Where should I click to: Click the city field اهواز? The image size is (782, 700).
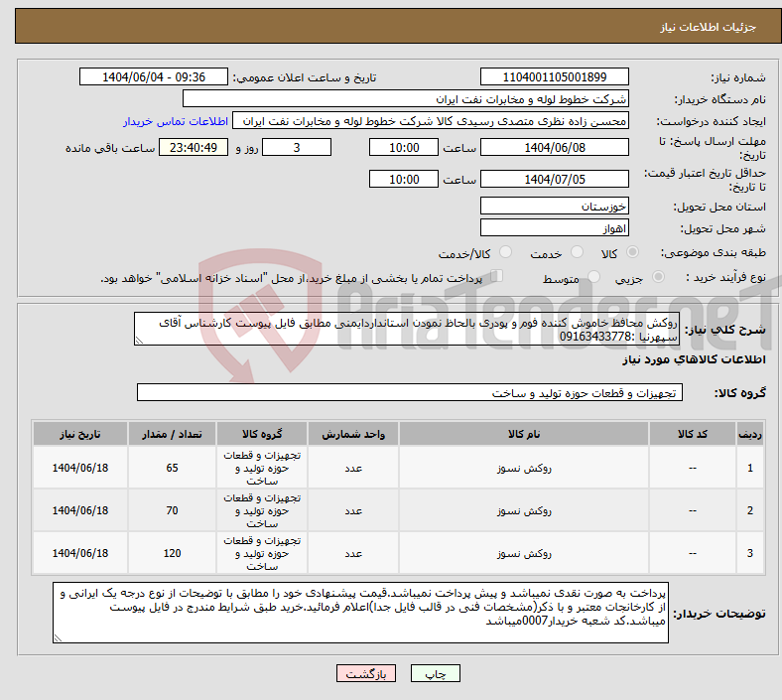click(x=554, y=228)
